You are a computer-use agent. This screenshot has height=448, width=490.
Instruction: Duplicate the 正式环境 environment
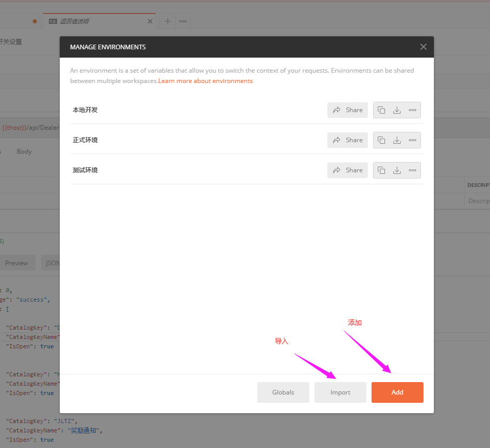[381, 140]
